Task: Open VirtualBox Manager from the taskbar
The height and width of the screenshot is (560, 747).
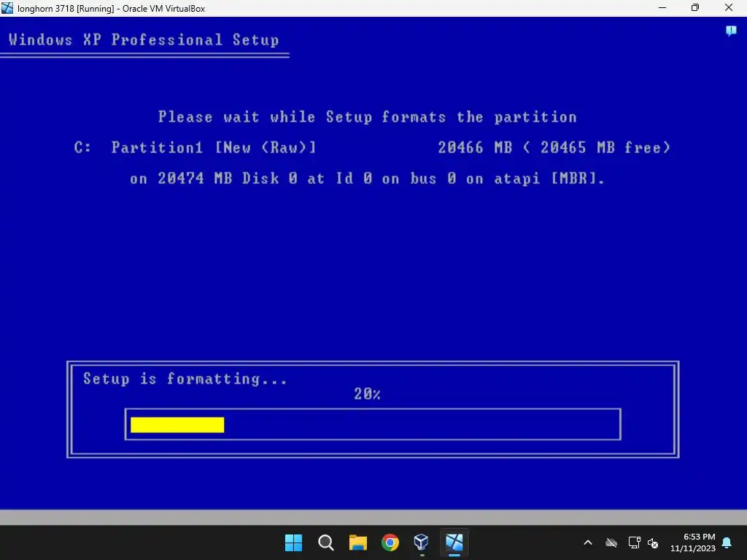Action: tap(422, 542)
